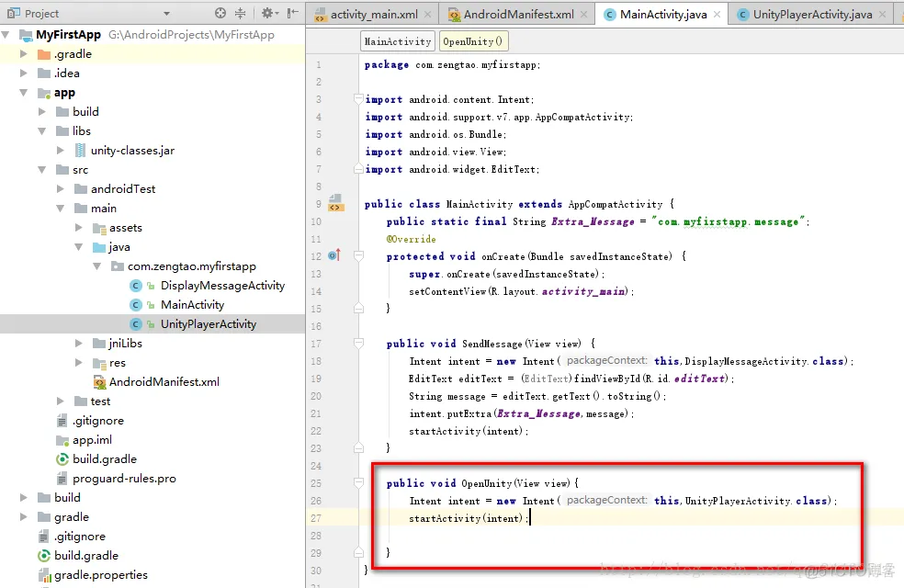Click the related XML file gutter icon
904x588 pixels.
336,203
